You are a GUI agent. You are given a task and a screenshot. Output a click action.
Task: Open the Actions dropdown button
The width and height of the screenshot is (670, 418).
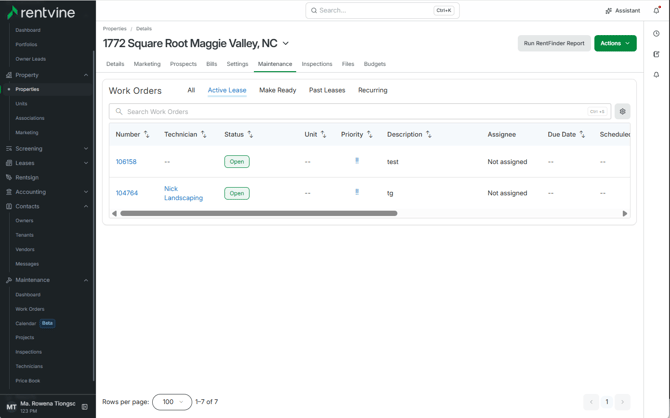tap(615, 43)
